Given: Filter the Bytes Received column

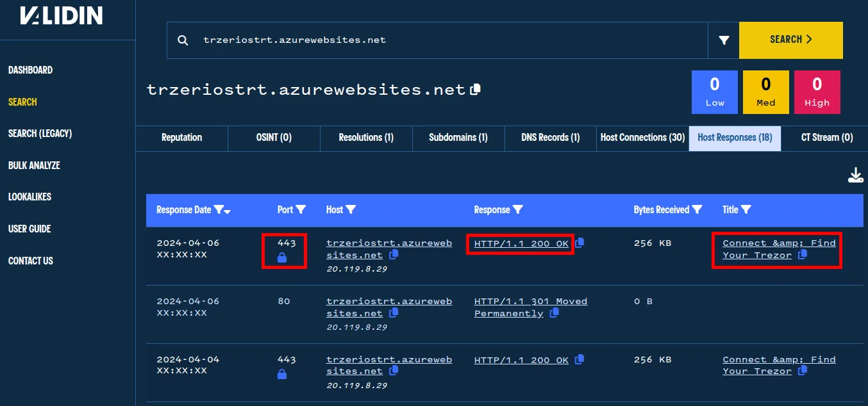Looking at the screenshot, I should (x=697, y=209).
